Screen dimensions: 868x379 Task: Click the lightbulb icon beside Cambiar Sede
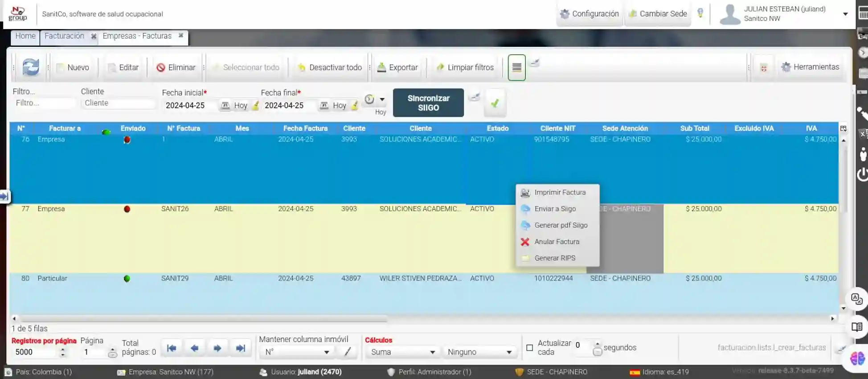point(700,13)
